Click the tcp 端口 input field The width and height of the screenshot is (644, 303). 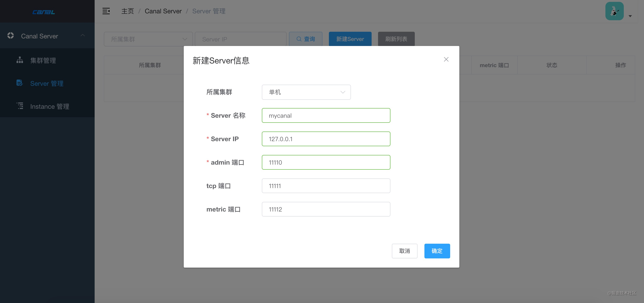click(x=326, y=186)
